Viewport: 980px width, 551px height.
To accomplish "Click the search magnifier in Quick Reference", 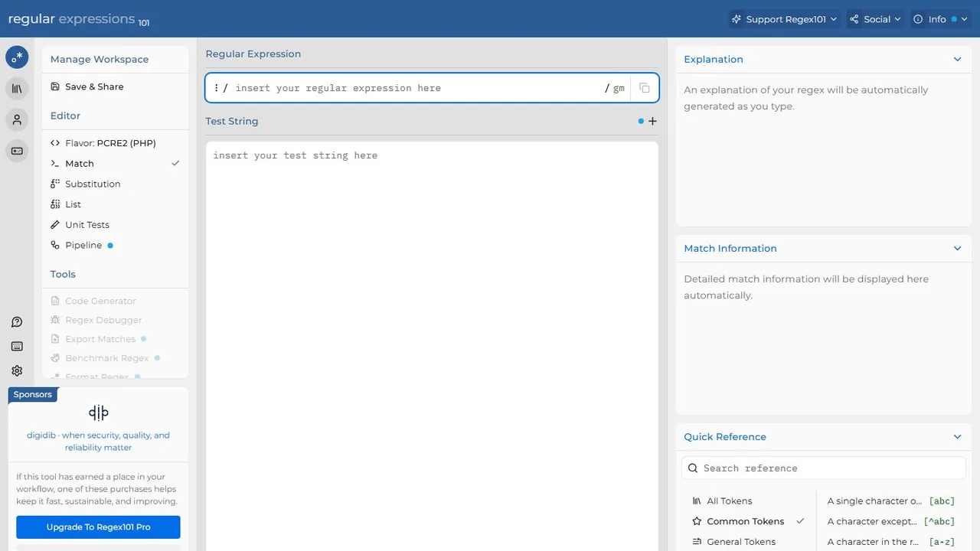I will (693, 468).
